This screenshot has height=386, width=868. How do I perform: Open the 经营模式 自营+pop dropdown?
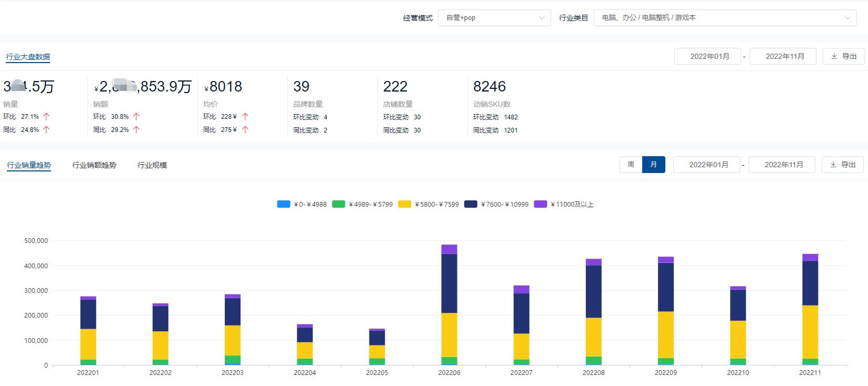point(494,18)
